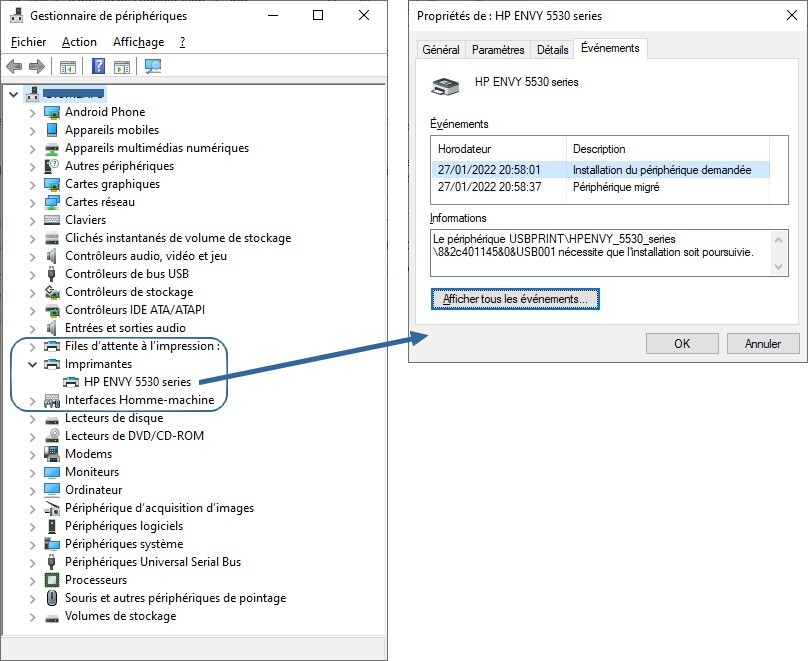The width and height of the screenshot is (808, 661).
Task: Close the HP ENVY 5530 properties dialog
Action: [x=792, y=15]
